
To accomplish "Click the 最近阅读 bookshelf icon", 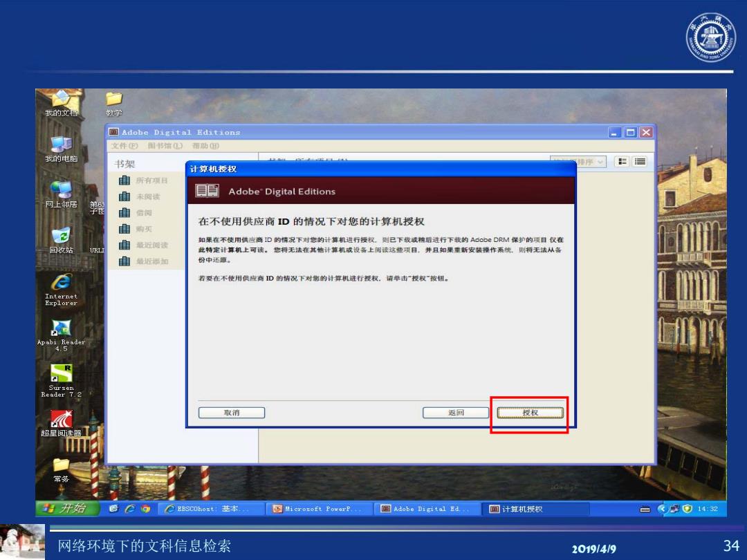I will tap(124, 245).
